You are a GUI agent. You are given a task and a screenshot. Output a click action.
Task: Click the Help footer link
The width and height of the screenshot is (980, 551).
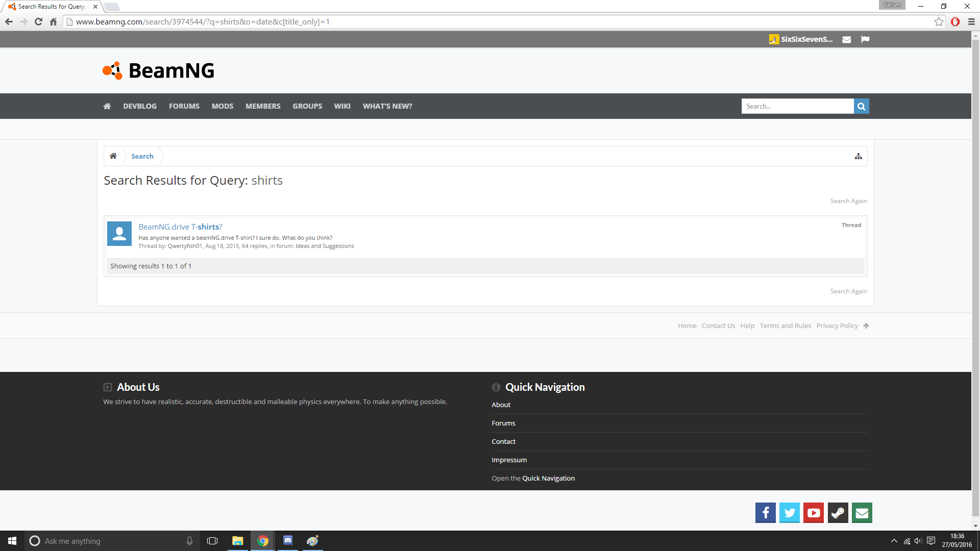pyautogui.click(x=747, y=326)
